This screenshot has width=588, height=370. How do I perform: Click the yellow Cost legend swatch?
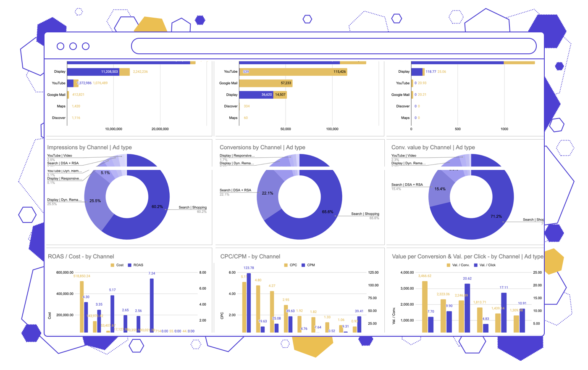pyautogui.click(x=113, y=265)
